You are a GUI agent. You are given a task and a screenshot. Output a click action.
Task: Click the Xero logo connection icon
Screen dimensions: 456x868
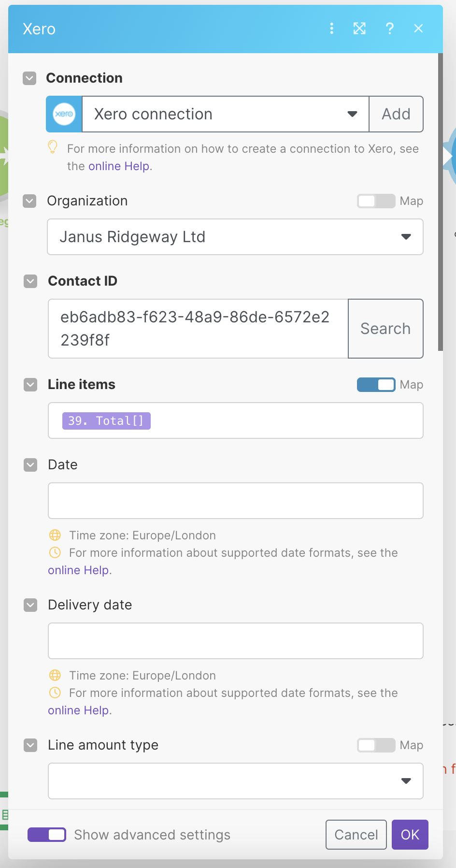coord(64,114)
